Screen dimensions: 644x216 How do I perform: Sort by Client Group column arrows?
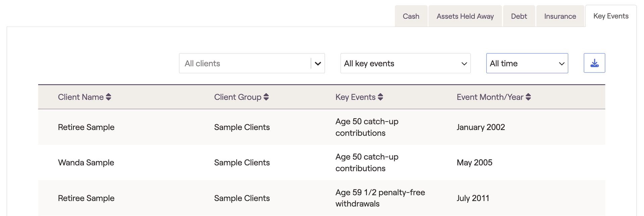(x=266, y=97)
